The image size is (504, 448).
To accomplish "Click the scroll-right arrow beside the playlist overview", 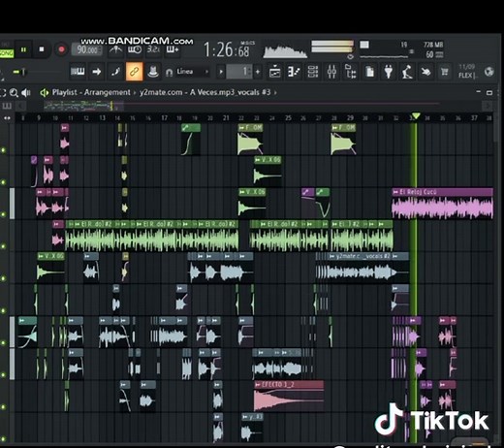I will click(x=487, y=106).
